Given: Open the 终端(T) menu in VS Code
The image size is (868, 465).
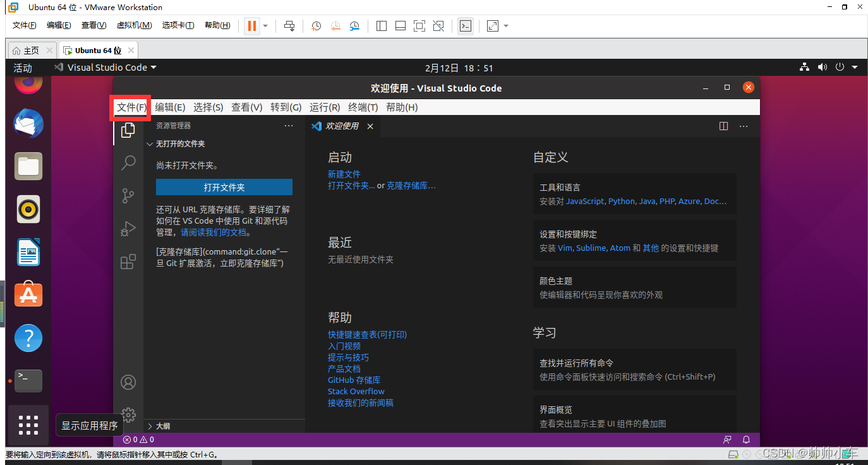Looking at the screenshot, I should [x=363, y=107].
